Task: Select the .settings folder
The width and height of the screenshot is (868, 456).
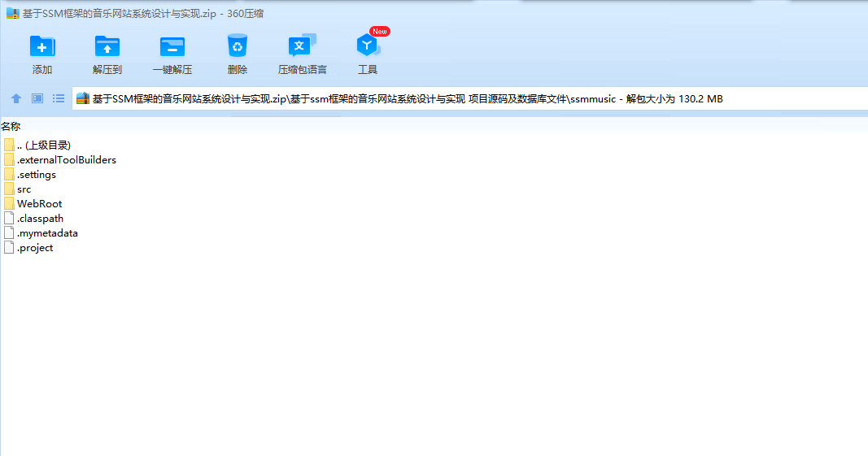Action: click(37, 174)
